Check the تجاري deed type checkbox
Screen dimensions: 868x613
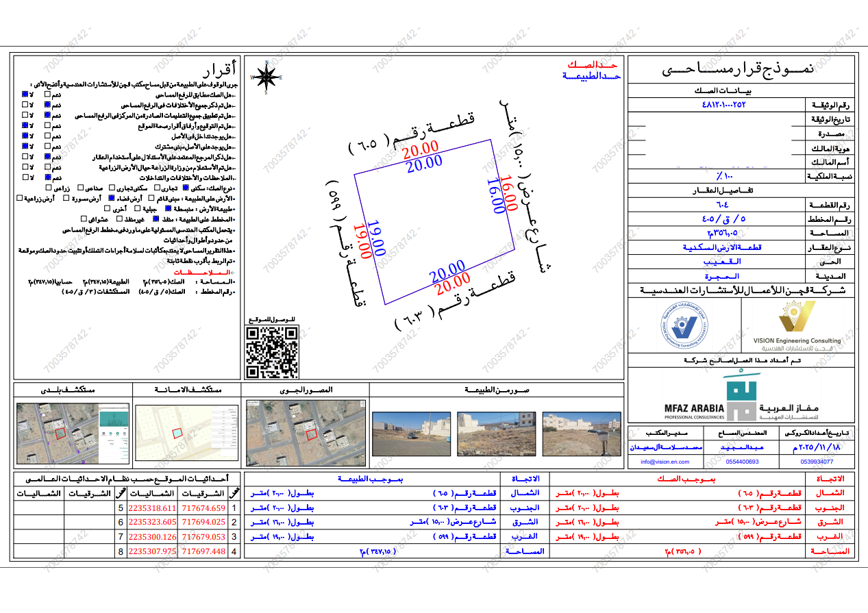[157, 188]
